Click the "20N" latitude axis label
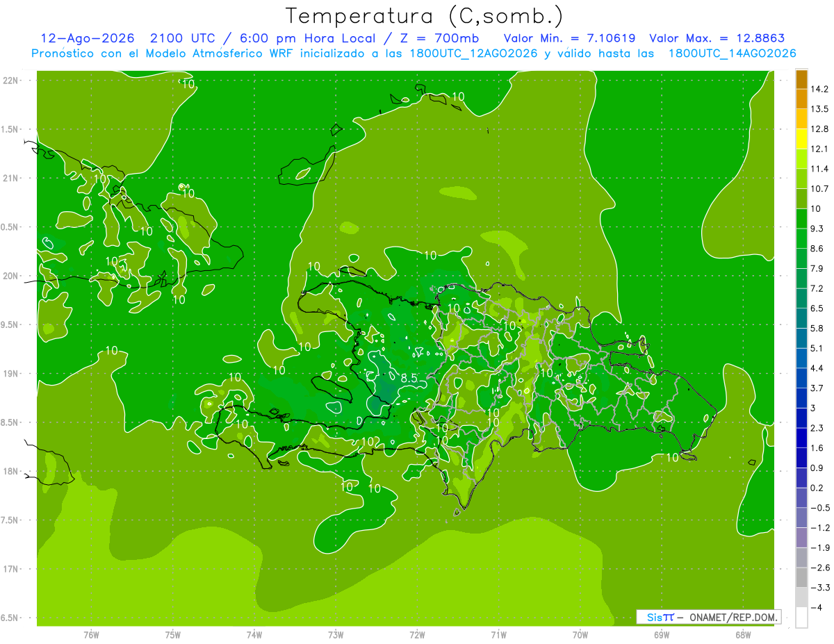This screenshot has height=644, width=834. pos(10,276)
